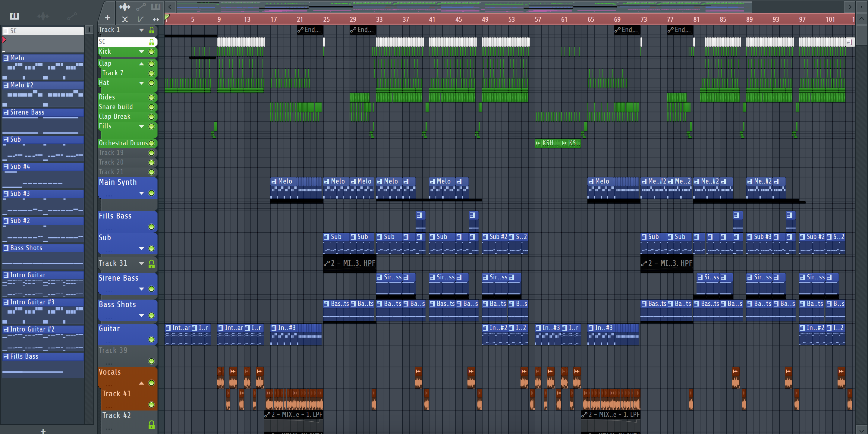Viewport: 868px width, 434px height.
Task: Show patterns in the picker panel
Action: pyautogui.click(x=14, y=16)
